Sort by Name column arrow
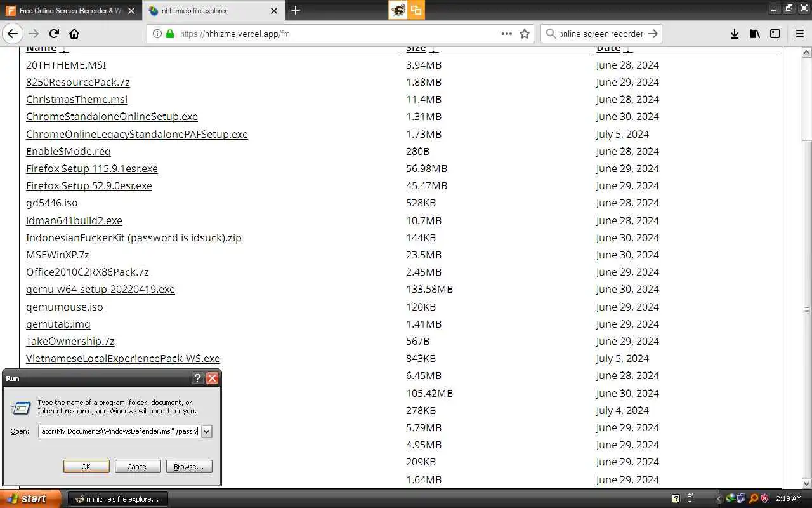 64,49
